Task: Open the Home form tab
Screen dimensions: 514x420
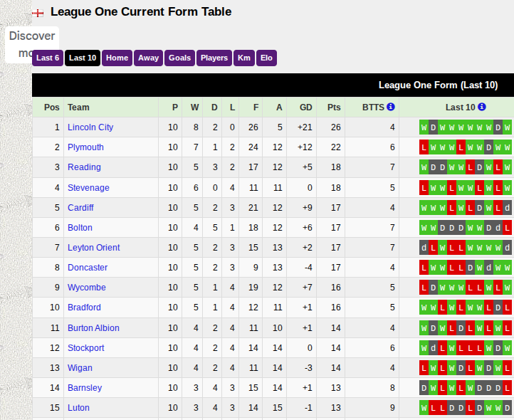Action: (x=117, y=58)
